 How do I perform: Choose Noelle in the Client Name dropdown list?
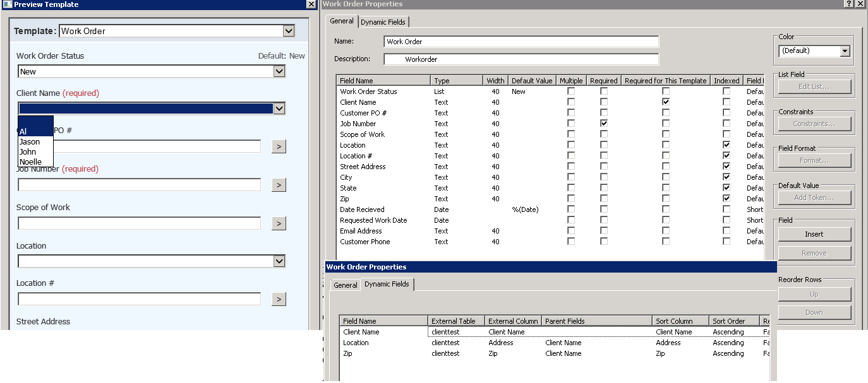click(x=30, y=162)
